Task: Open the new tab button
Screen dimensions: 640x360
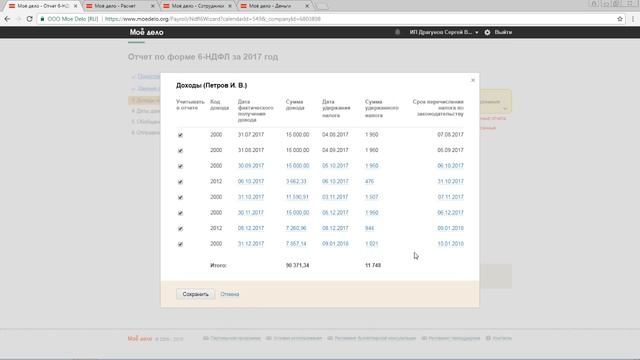Action: (x=322, y=6)
